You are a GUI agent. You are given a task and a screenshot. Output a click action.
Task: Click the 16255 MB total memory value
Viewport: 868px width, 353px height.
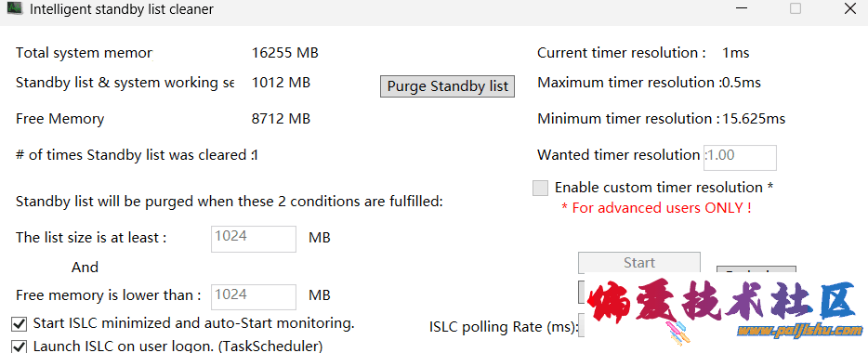285,53
